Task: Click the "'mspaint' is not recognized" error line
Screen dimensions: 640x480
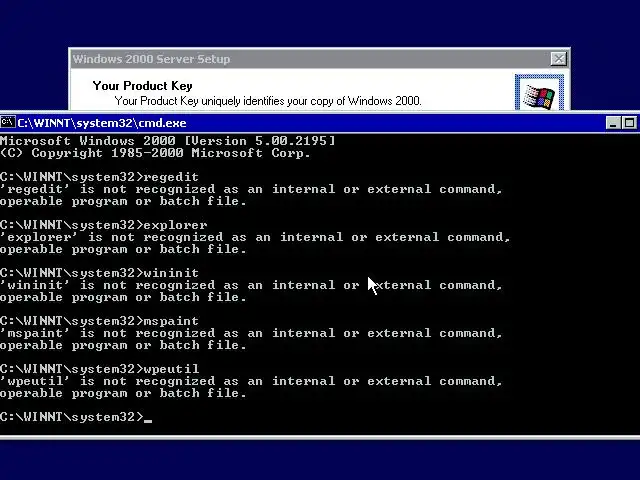Action: (251, 333)
